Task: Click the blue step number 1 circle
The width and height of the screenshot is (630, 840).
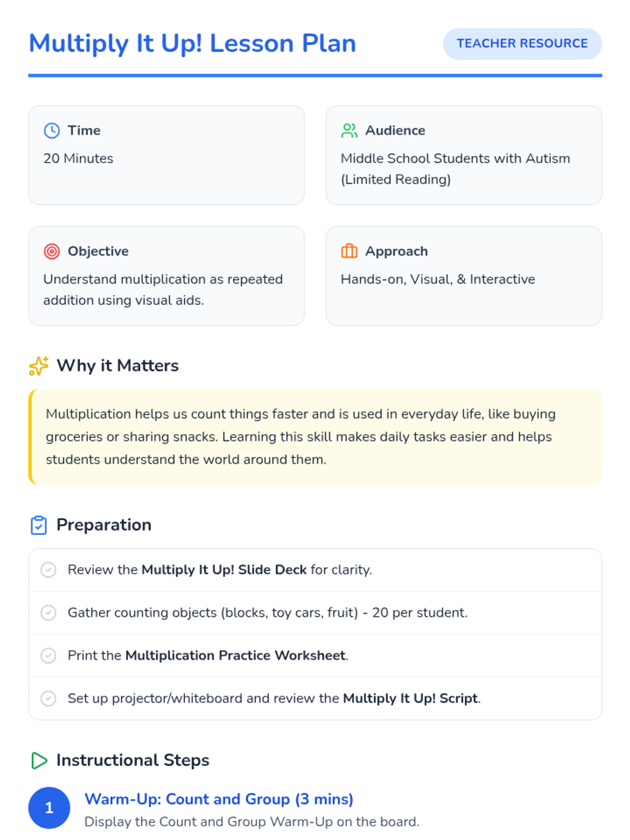Action: tap(49, 807)
